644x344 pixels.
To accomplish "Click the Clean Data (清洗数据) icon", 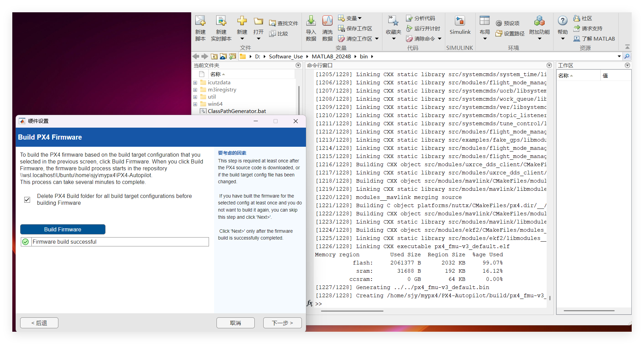I will point(327,21).
